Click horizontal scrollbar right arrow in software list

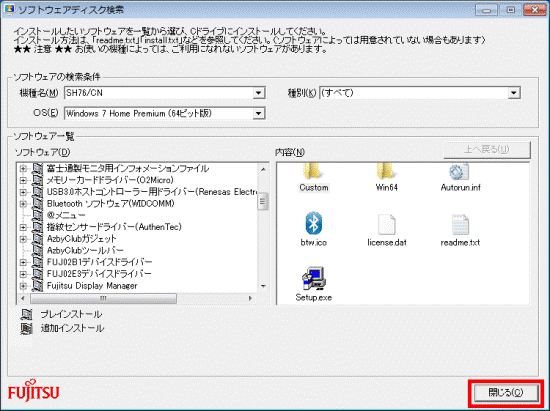(x=250, y=298)
